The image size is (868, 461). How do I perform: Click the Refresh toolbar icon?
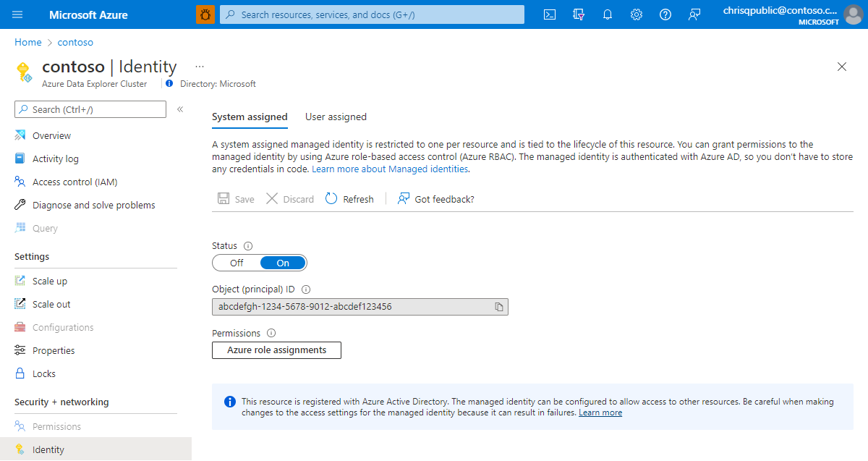331,199
